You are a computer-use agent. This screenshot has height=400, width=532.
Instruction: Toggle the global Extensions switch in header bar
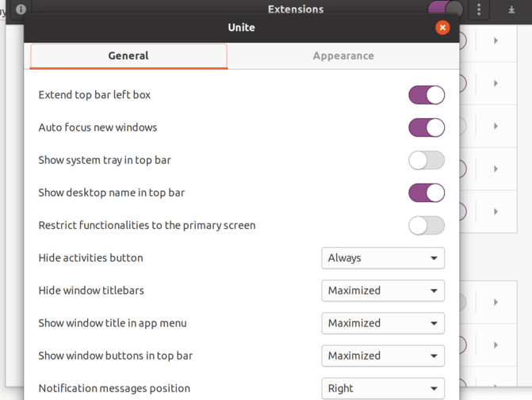click(446, 9)
